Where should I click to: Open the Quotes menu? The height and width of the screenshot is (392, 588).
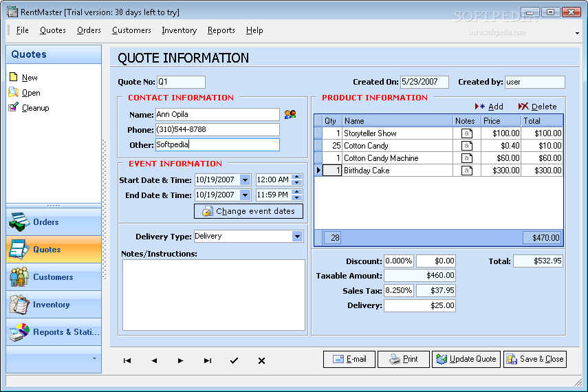(53, 30)
